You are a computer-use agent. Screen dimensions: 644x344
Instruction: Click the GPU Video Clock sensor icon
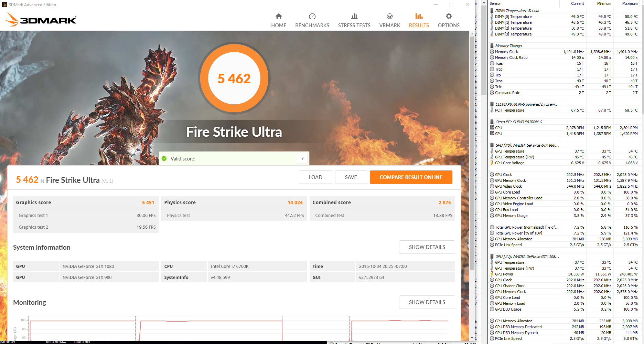[x=492, y=186]
